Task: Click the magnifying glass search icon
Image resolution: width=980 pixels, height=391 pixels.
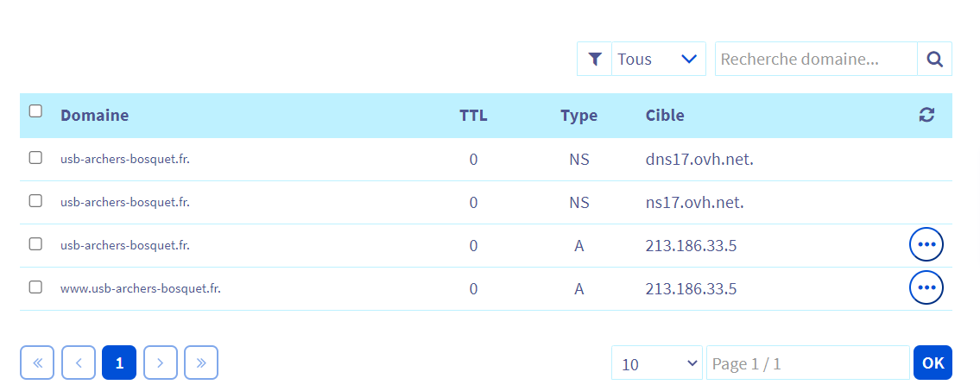Action: click(934, 59)
